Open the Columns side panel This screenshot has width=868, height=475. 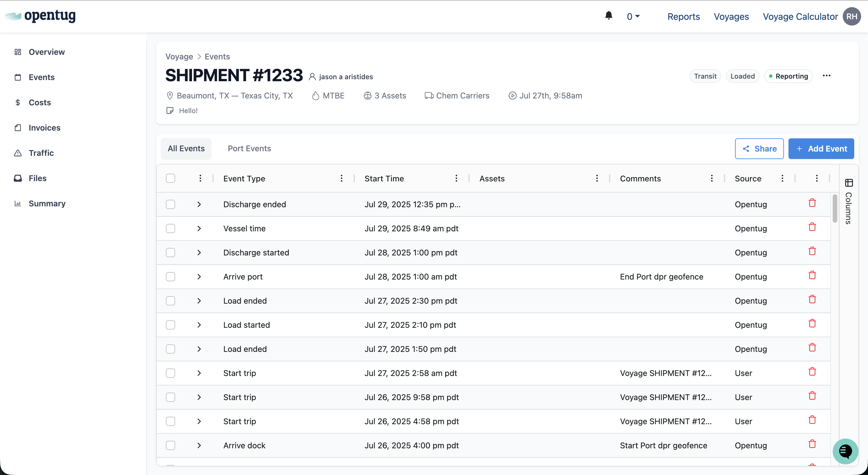(x=848, y=202)
